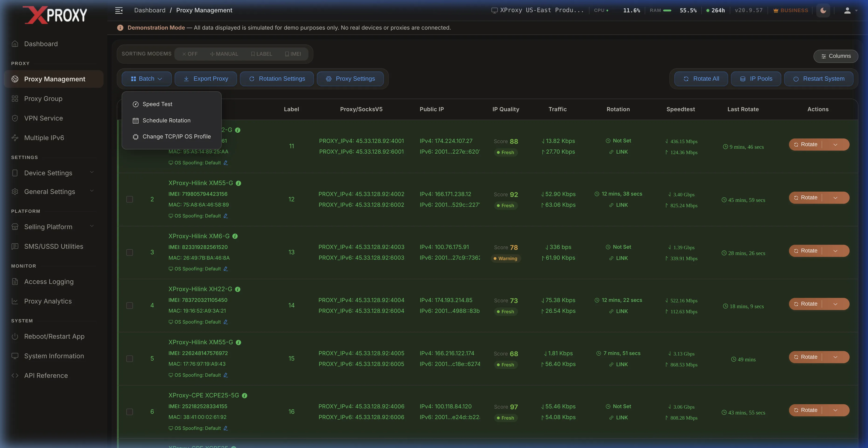Click the XProxy logo
Viewport: 868px width, 448px height.
tap(55, 15)
